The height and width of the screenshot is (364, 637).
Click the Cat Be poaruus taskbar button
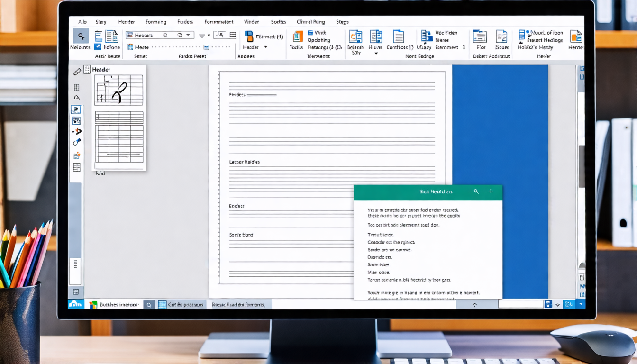point(181,305)
